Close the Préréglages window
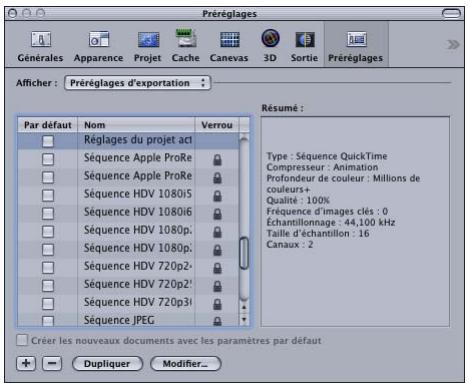Viewport: 468px width, 385px height. pos(12,14)
